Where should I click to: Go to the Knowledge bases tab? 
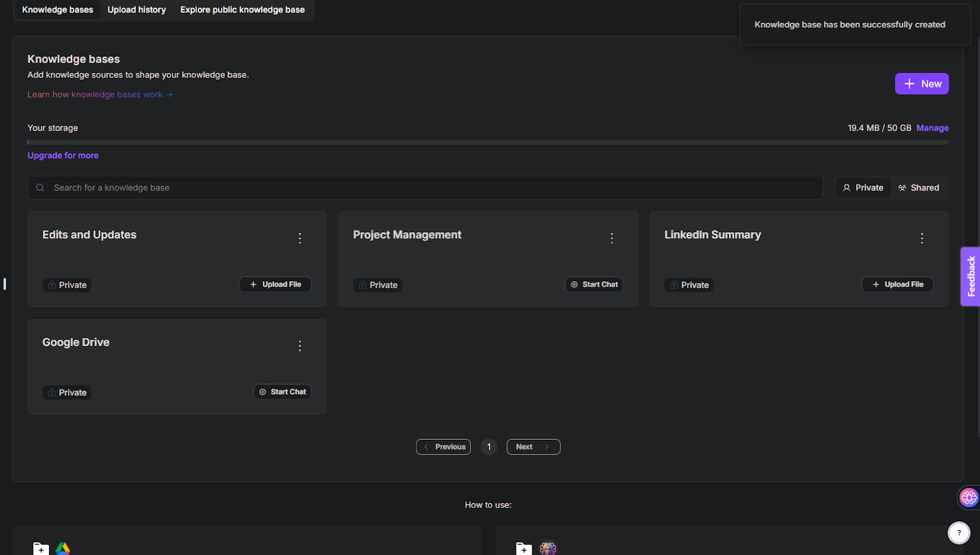coord(58,10)
